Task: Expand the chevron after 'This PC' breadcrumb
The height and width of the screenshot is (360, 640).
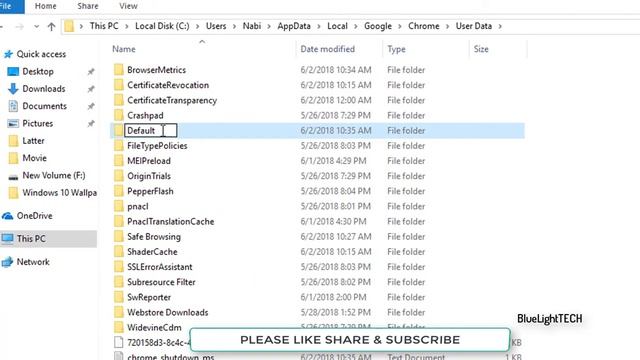Action: 127,26
